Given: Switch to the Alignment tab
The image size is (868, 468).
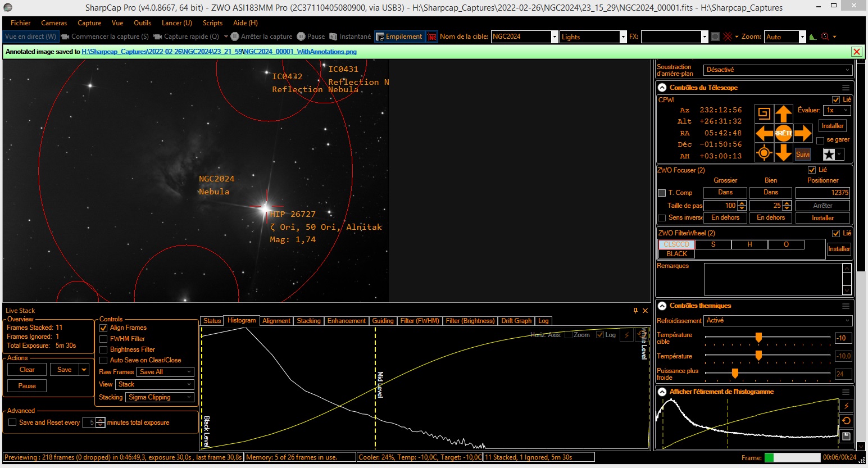Looking at the screenshot, I should [x=276, y=321].
